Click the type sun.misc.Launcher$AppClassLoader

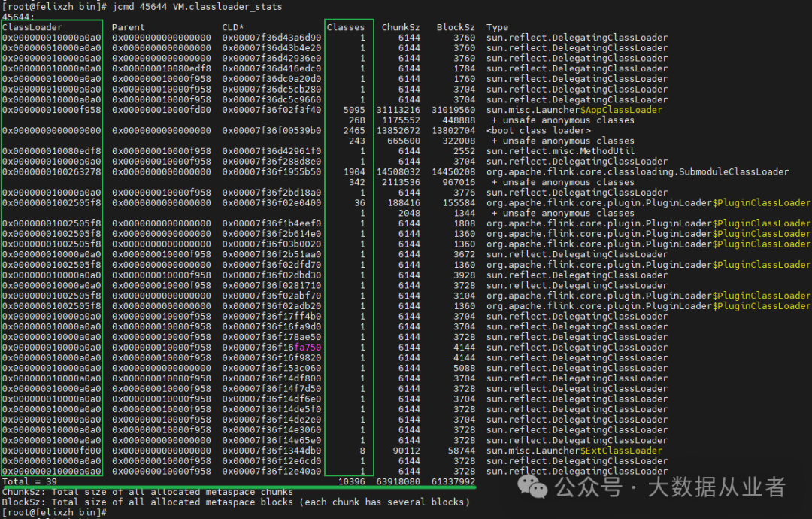click(x=574, y=110)
